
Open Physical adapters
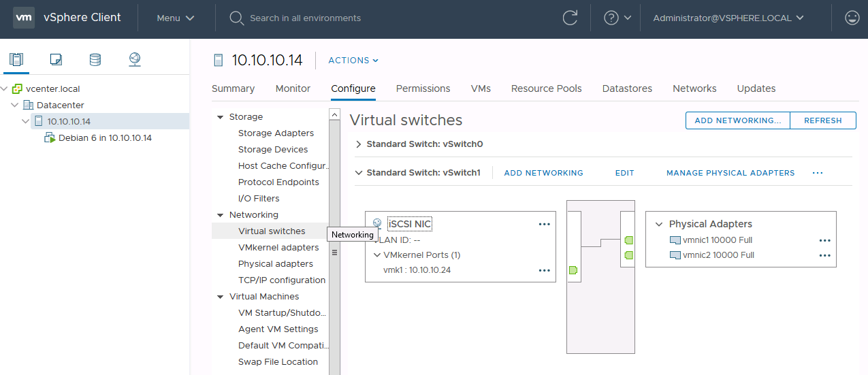pos(276,264)
